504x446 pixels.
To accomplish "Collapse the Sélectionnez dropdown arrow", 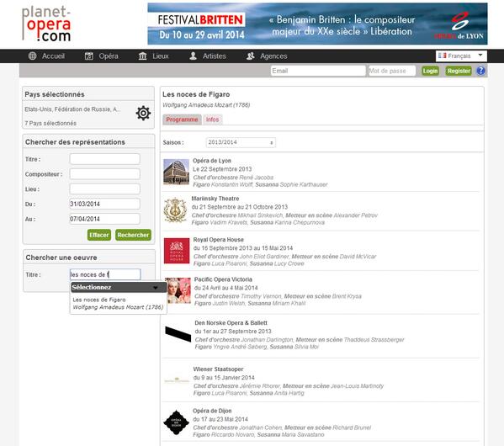I will tap(156, 288).
